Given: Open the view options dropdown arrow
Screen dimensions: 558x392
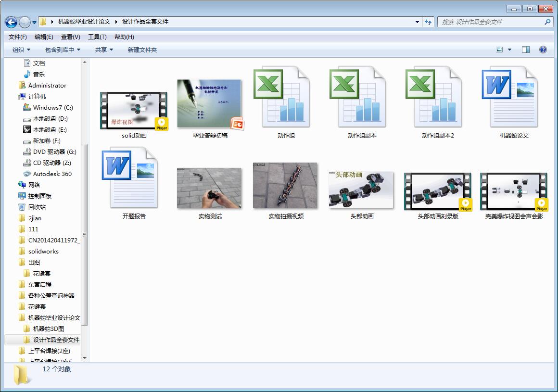Looking at the screenshot, I should 509,50.
